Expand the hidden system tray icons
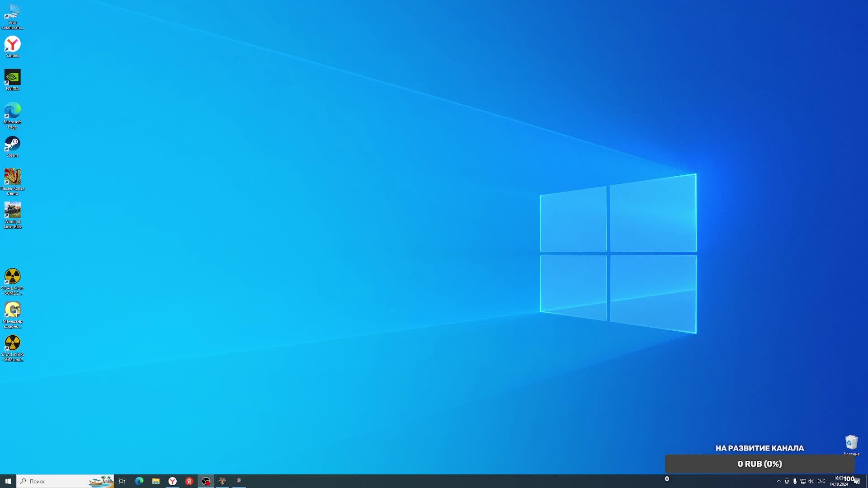This screenshot has width=868, height=488. (x=778, y=481)
